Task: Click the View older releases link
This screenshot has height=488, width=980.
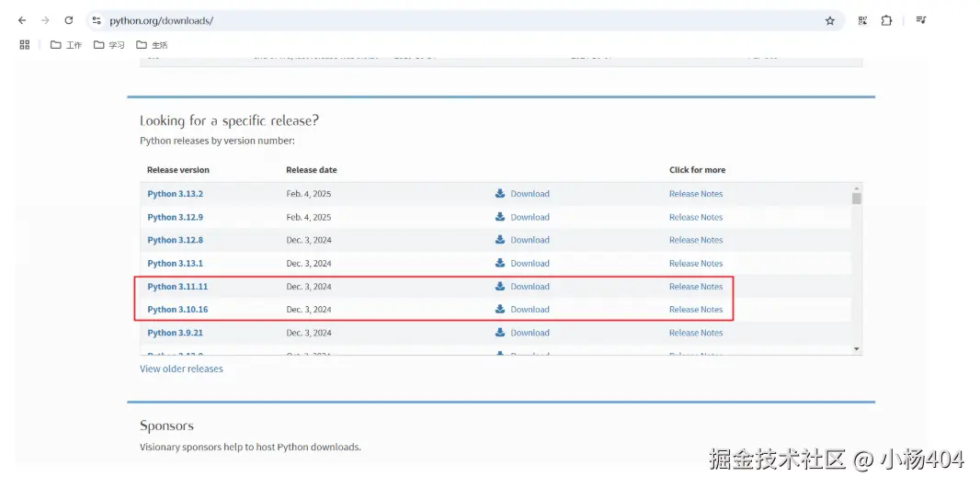Action: coord(181,369)
